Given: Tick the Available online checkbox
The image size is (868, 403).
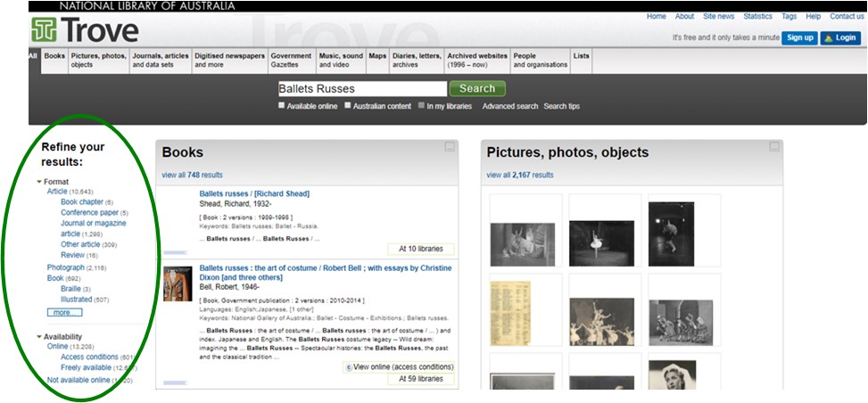Looking at the screenshot, I should (x=282, y=105).
